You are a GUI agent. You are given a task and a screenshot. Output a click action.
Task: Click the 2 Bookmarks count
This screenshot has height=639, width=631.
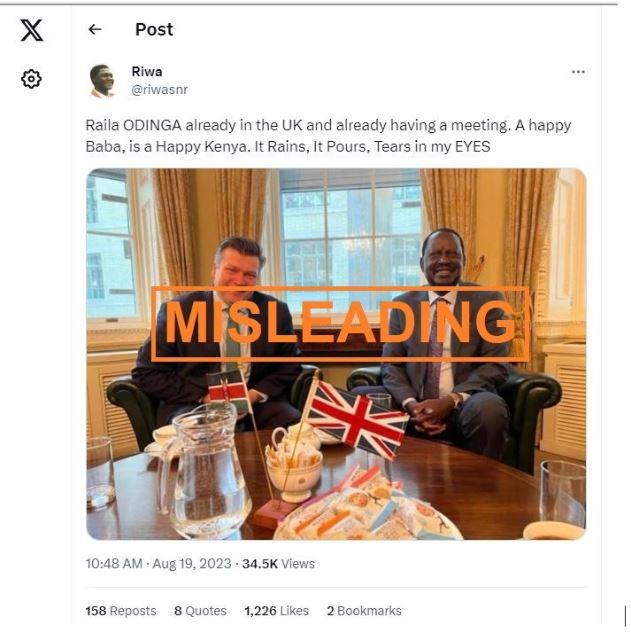coord(364,610)
